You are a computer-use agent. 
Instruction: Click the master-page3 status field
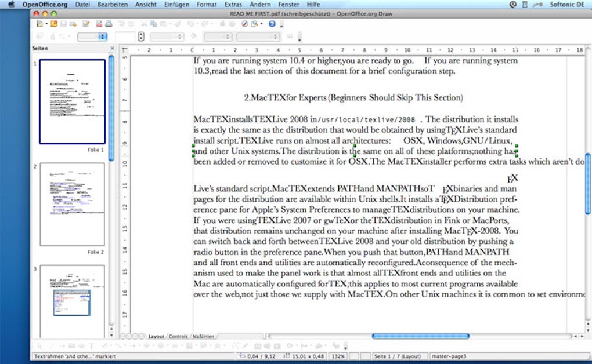pos(449,356)
